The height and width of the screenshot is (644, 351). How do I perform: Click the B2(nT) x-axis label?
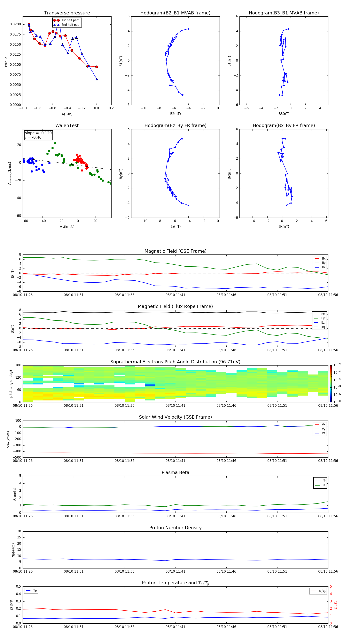coord(175,114)
